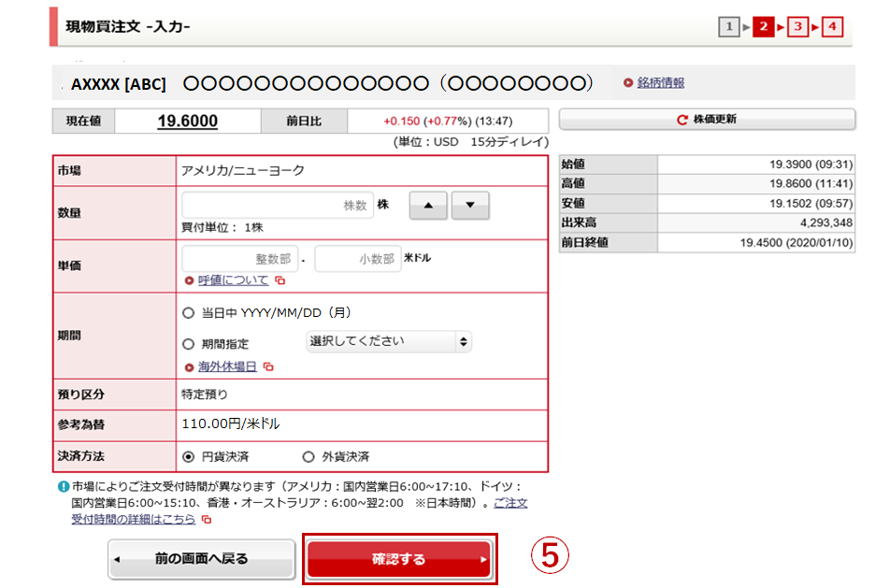
Task: Click the 特定預り account text
Action: (x=204, y=394)
